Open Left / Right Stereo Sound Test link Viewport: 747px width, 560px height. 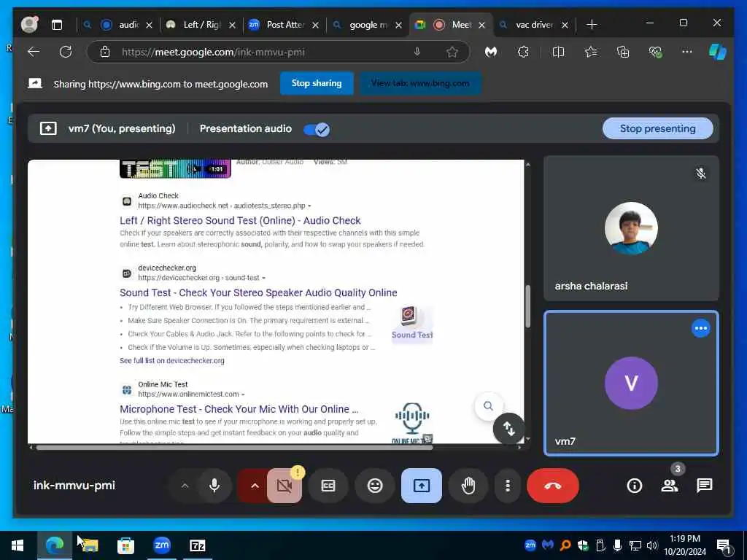pos(240,220)
